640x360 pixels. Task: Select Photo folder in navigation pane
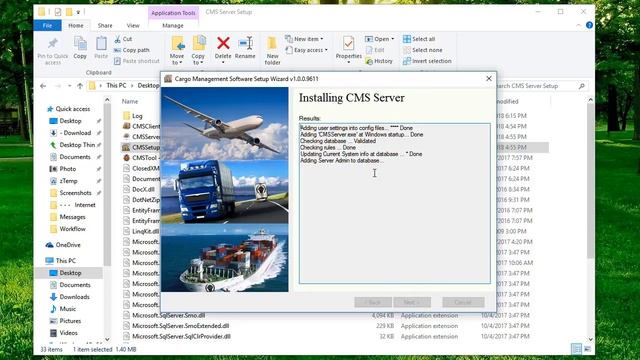[x=68, y=169]
